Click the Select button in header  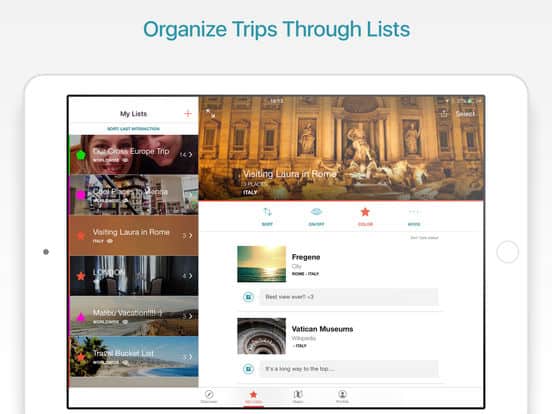click(x=465, y=114)
